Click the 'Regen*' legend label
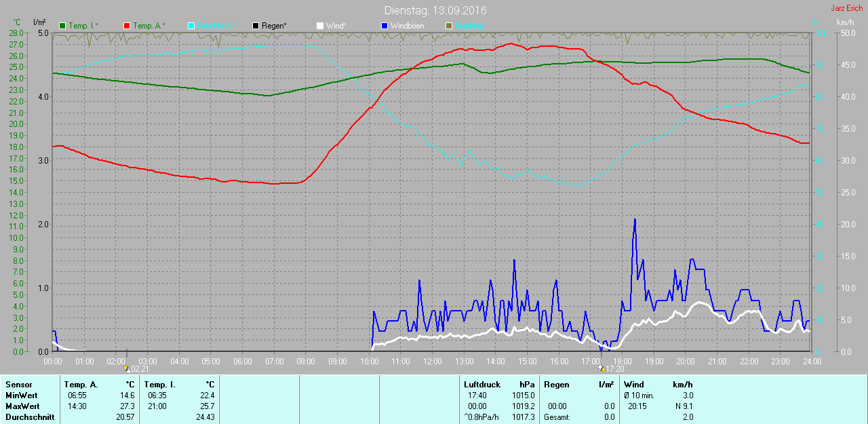868x424 pixels. click(x=274, y=26)
